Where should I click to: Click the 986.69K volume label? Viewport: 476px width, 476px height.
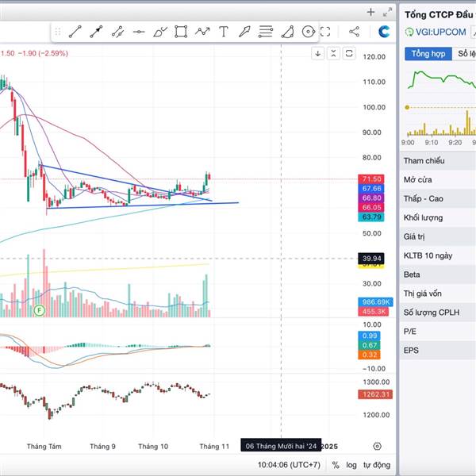pyautogui.click(x=376, y=301)
